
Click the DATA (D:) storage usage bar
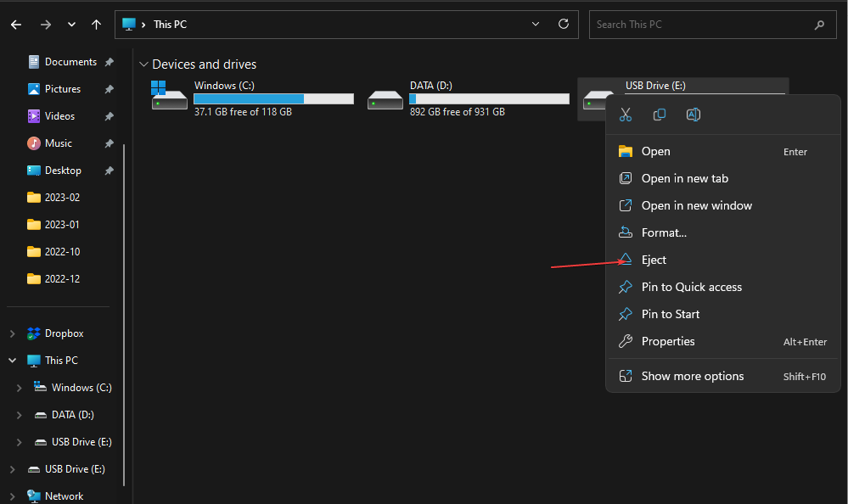(x=489, y=99)
